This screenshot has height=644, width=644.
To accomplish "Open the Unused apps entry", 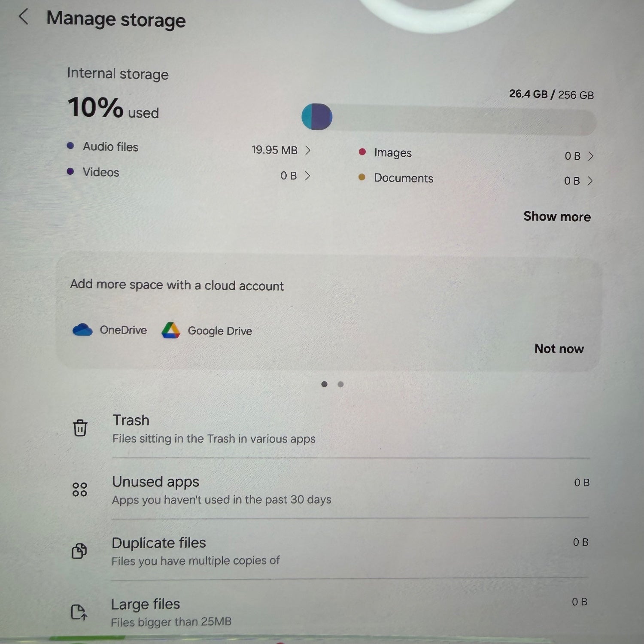I will (x=330, y=490).
